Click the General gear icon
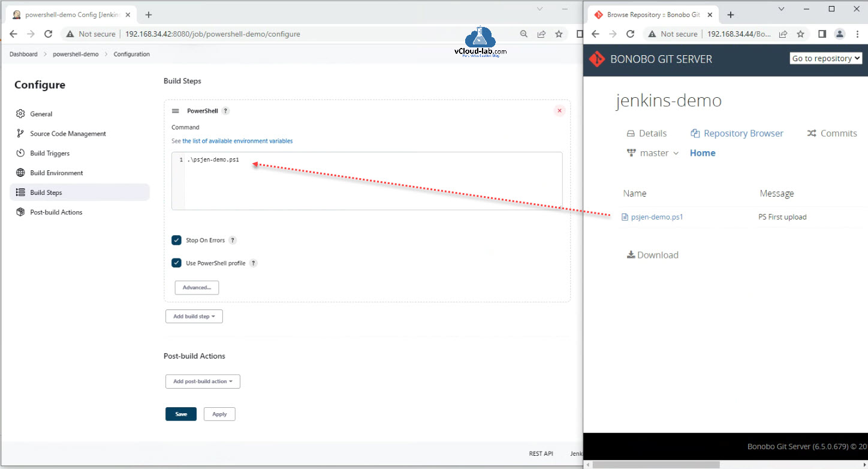The width and height of the screenshot is (868, 469). pos(20,114)
